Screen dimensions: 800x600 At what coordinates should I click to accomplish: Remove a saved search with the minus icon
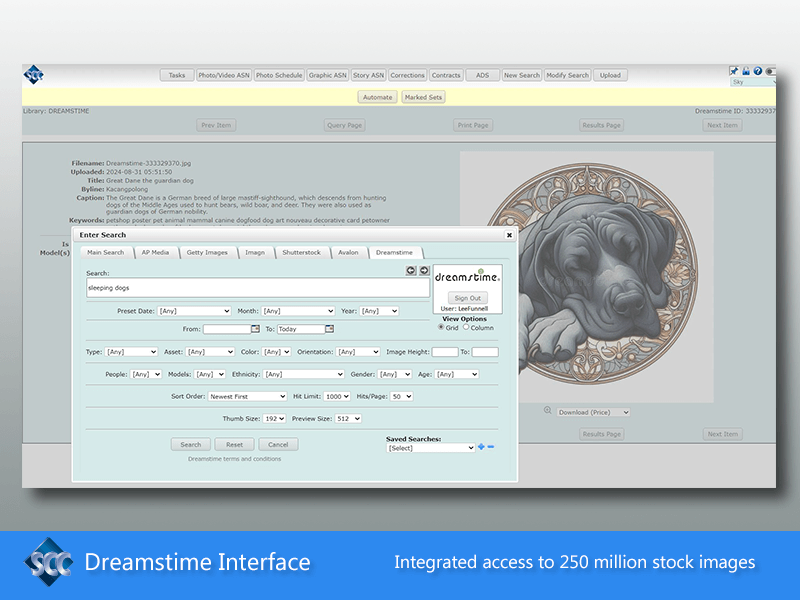pyautogui.click(x=491, y=447)
